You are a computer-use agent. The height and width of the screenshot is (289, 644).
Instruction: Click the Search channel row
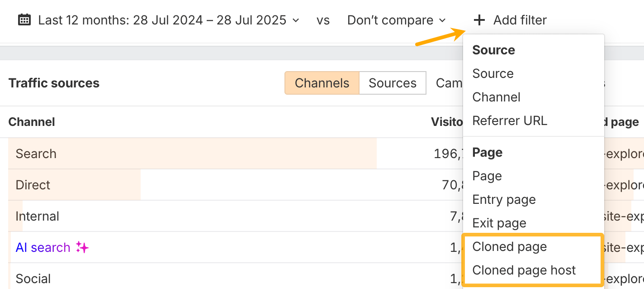tap(36, 154)
